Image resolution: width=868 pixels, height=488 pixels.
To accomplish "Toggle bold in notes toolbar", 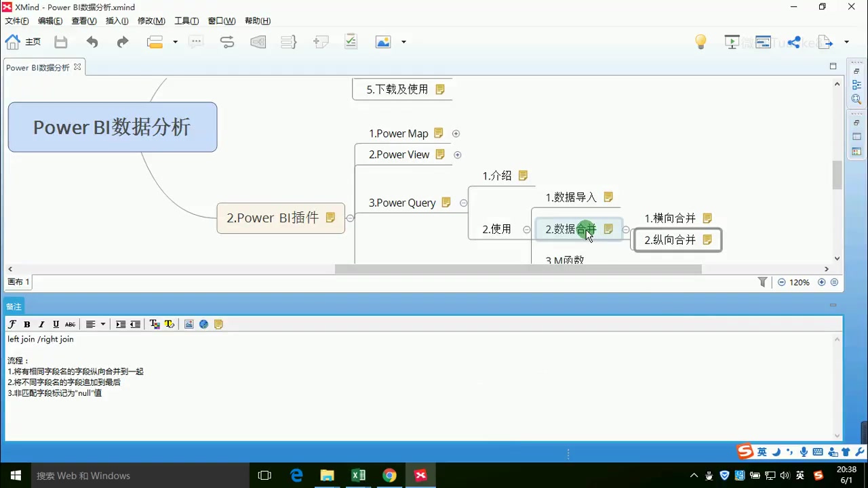I will pos(27,324).
